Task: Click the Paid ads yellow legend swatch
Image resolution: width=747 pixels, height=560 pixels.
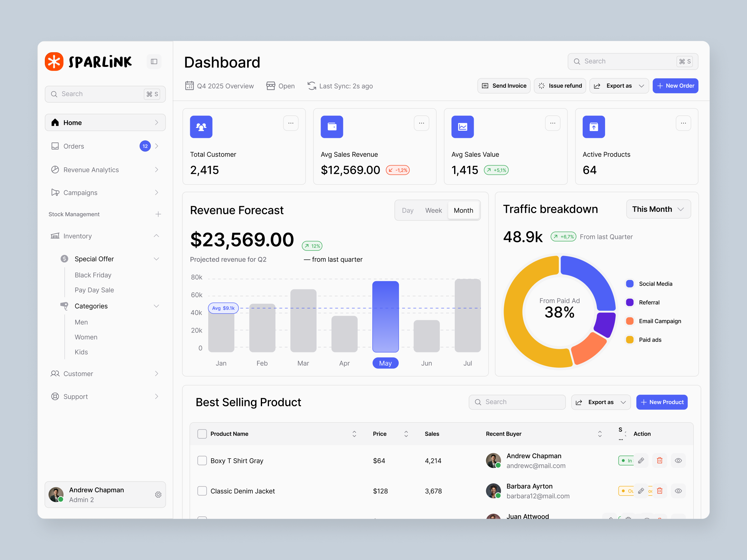Action: pyautogui.click(x=630, y=340)
